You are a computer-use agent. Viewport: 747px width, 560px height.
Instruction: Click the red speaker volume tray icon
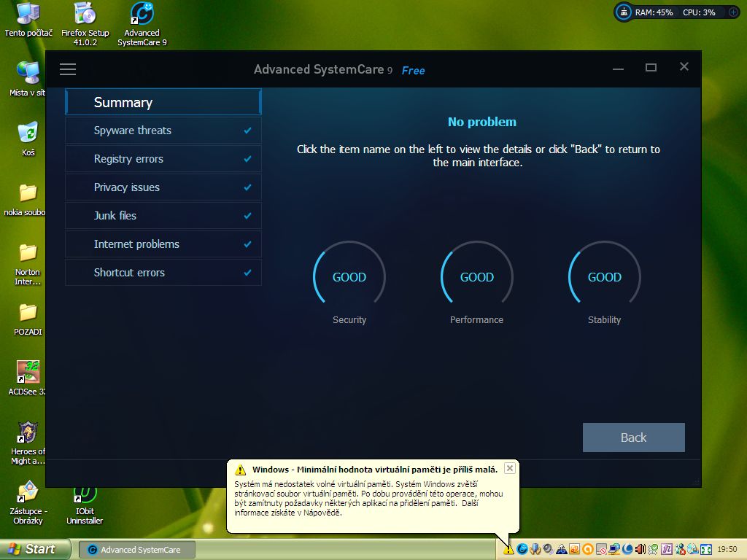coord(640,550)
